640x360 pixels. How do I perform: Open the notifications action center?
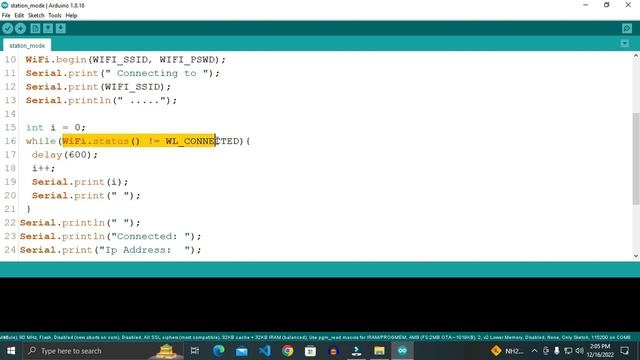coord(624,351)
